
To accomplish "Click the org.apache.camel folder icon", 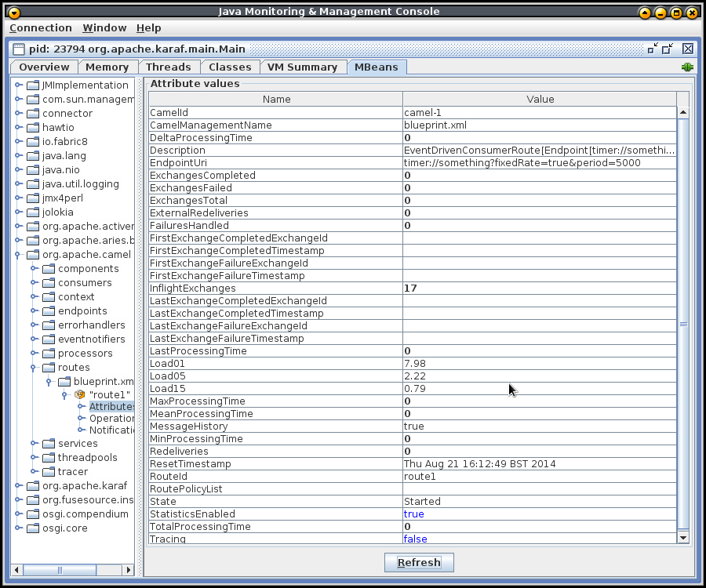I will 32,255.
